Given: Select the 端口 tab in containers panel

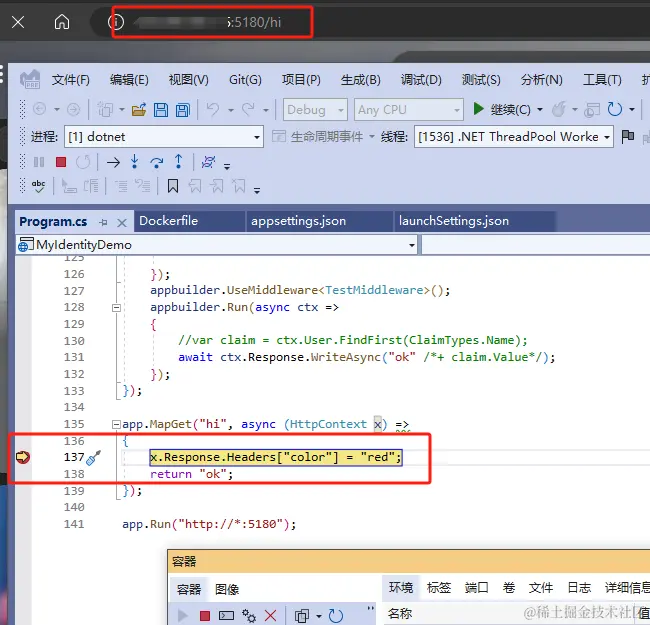Looking at the screenshot, I should coord(476,587).
